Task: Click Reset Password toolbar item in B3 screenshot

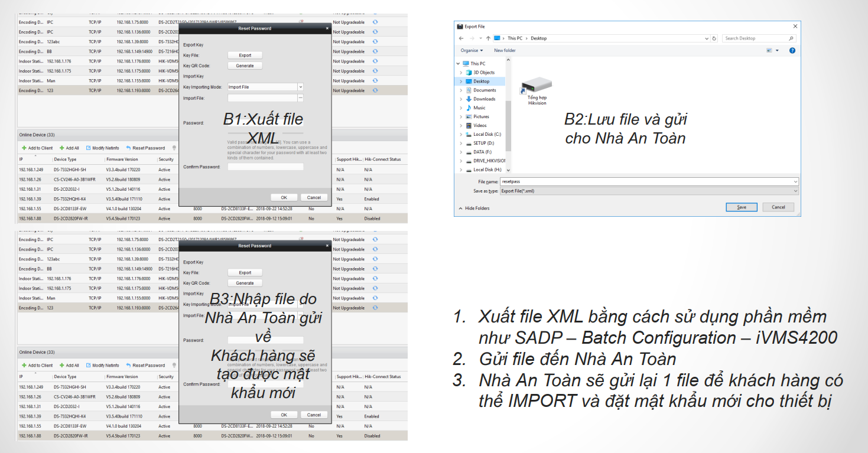Action: (x=145, y=366)
